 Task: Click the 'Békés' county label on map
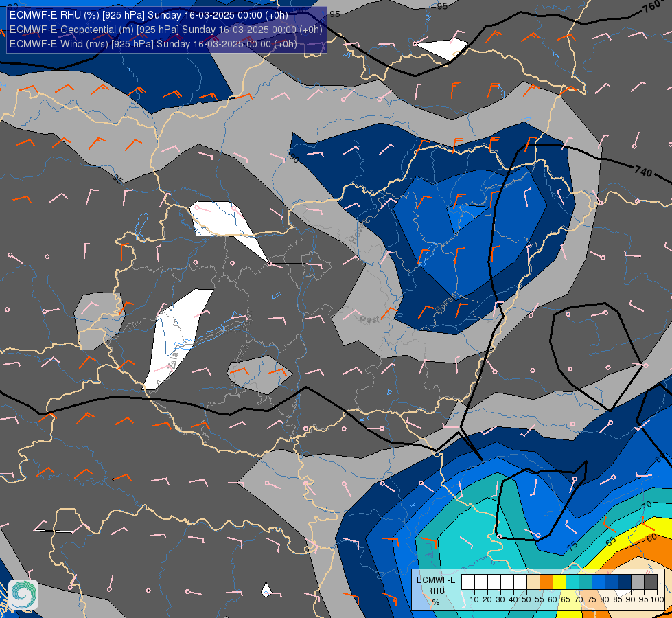(x=447, y=304)
